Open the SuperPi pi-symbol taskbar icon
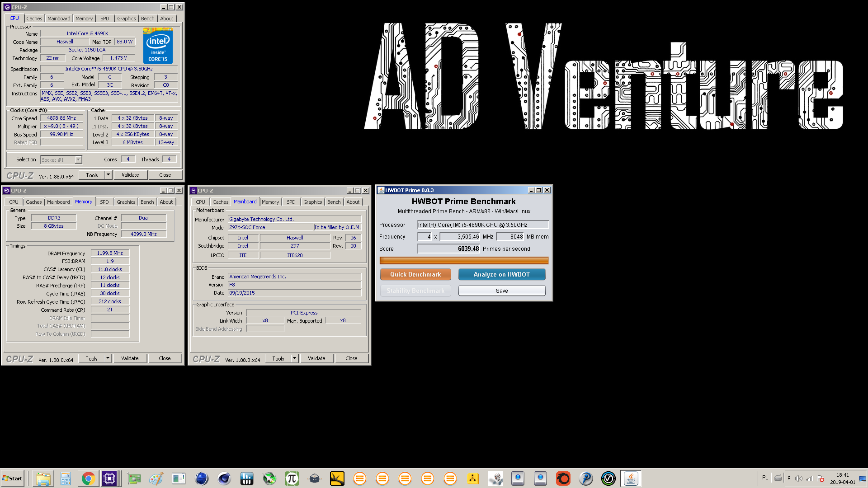 pos(292,479)
